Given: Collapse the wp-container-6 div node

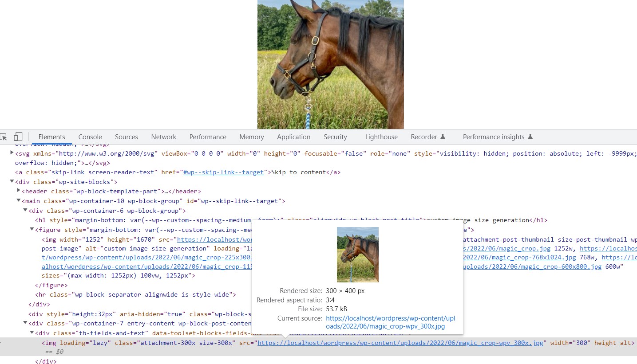Looking at the screenshot, I should [x=25, y=211].
